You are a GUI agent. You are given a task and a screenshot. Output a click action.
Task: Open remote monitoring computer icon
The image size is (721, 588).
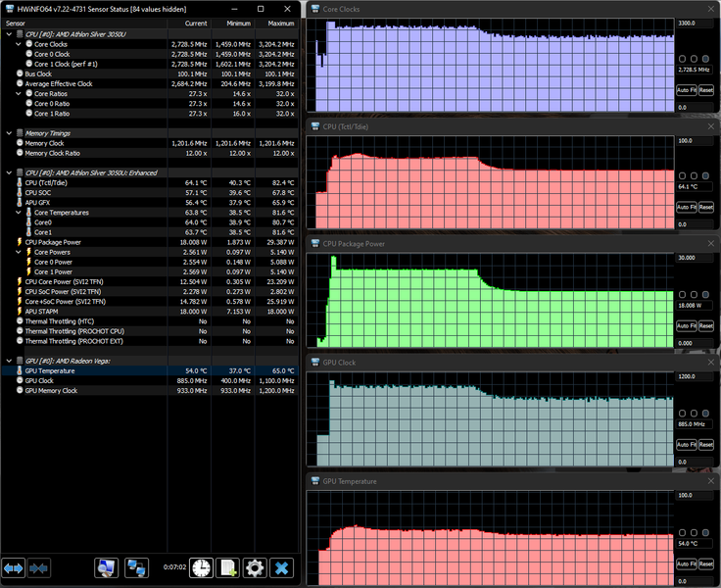[106, 568]
